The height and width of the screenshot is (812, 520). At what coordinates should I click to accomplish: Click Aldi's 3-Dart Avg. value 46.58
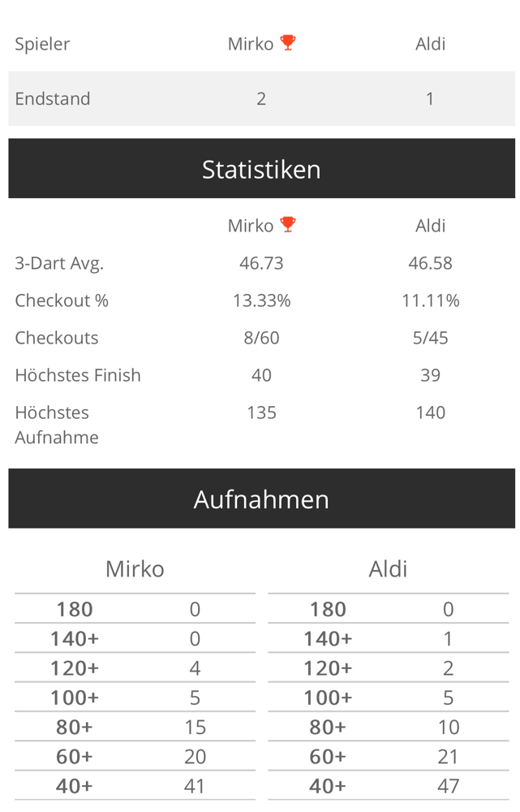tap(431, 263)
